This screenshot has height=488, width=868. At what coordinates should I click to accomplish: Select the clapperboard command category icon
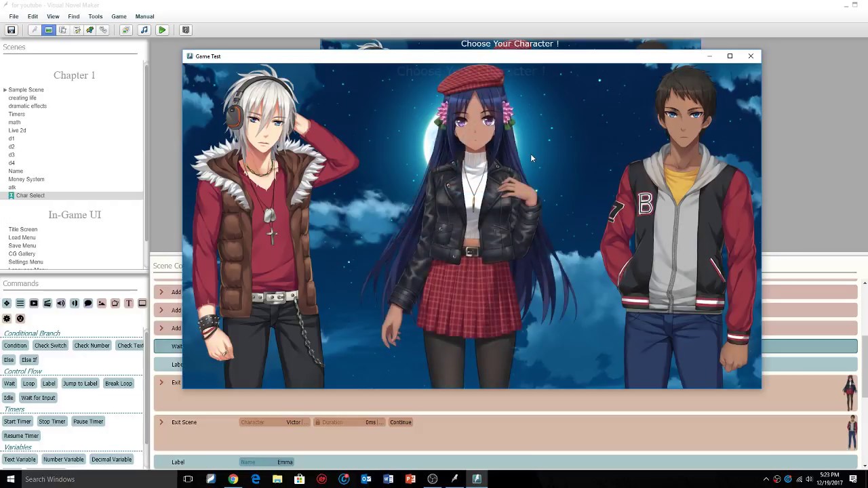[47, 304]
